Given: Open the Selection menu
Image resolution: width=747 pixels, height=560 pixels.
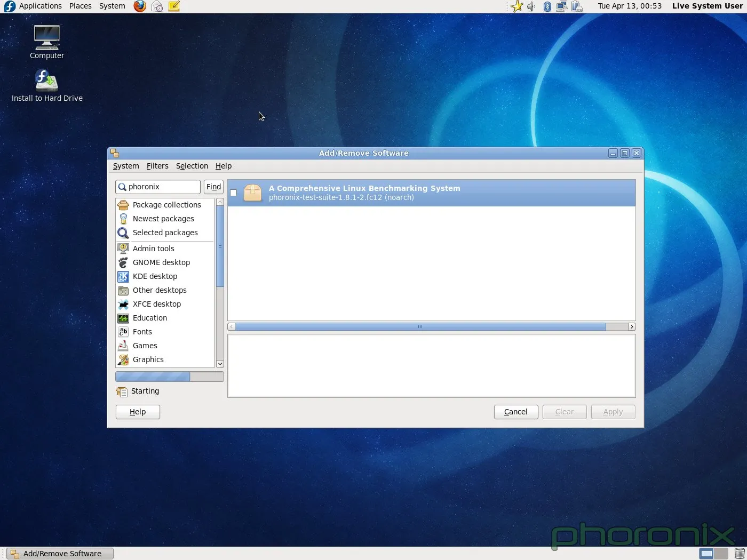Looking at the screenshot, I should click(x=192, y=166).
